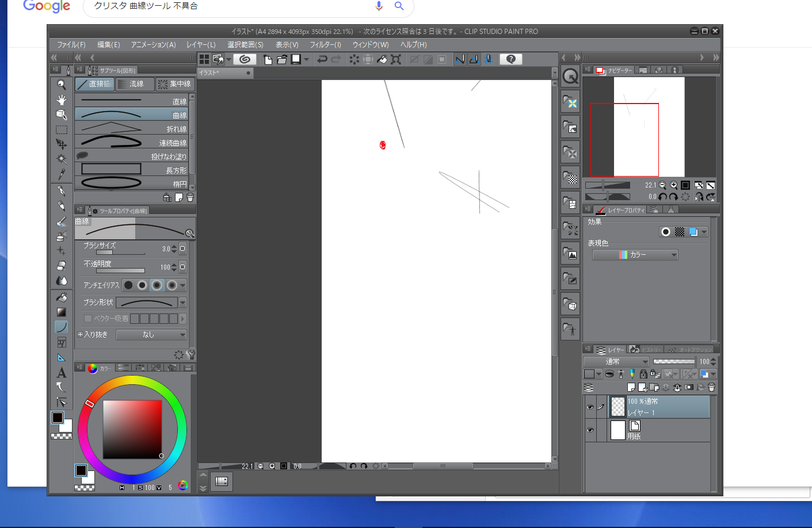Expand the 表現色 カラー dropdown
Image resolution: width=812 pixels, height=528 pixels.
635,255
